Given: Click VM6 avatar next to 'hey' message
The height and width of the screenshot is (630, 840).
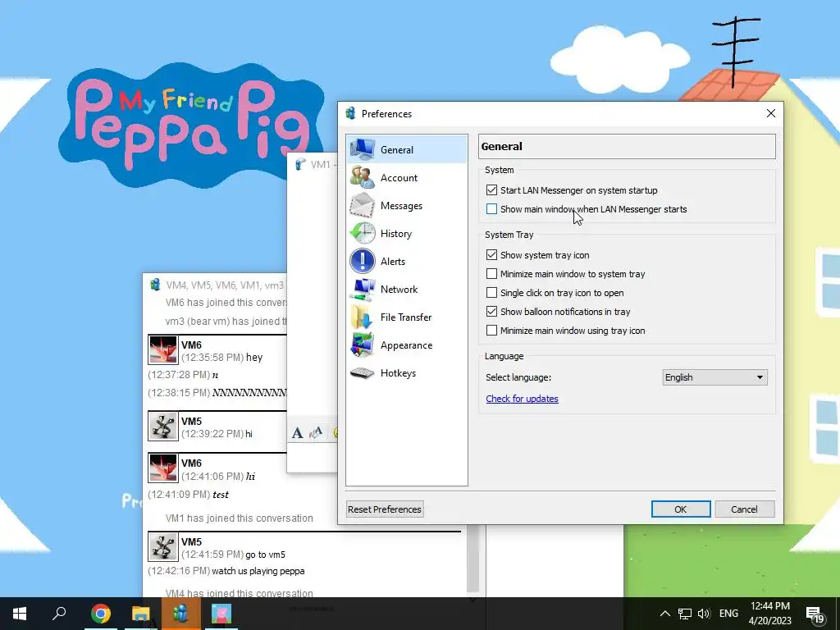Looking at the screenshot, I should pos(163,350).
